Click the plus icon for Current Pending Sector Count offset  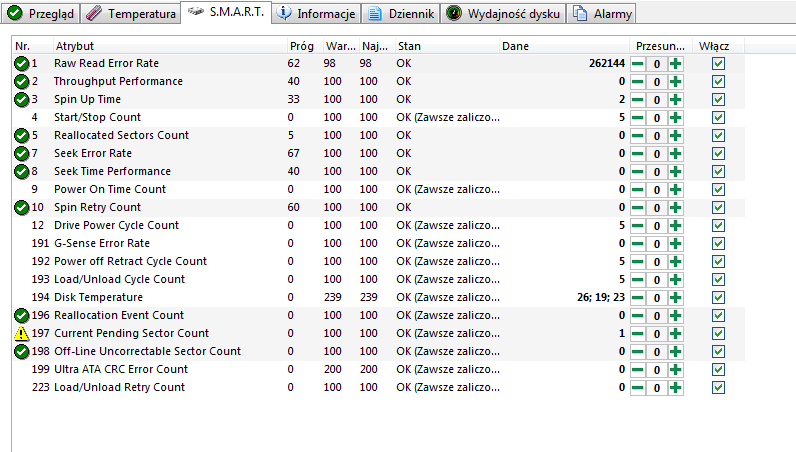click(675, 334)
